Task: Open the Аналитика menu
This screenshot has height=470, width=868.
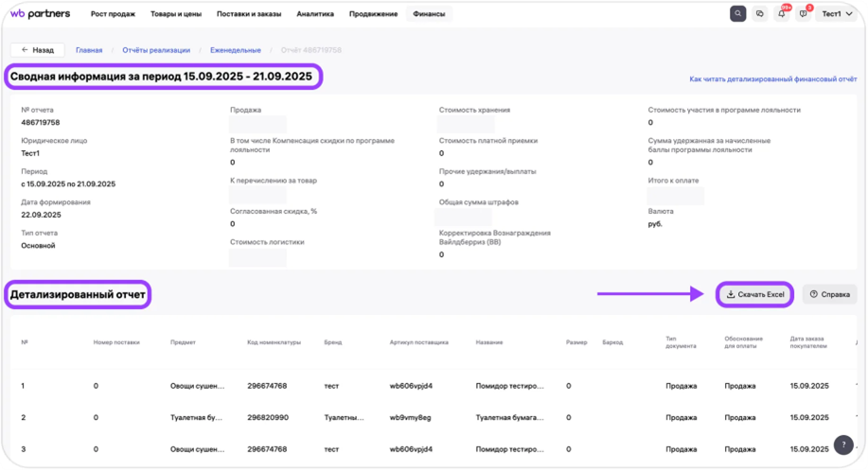Action: tap(314, 14)
